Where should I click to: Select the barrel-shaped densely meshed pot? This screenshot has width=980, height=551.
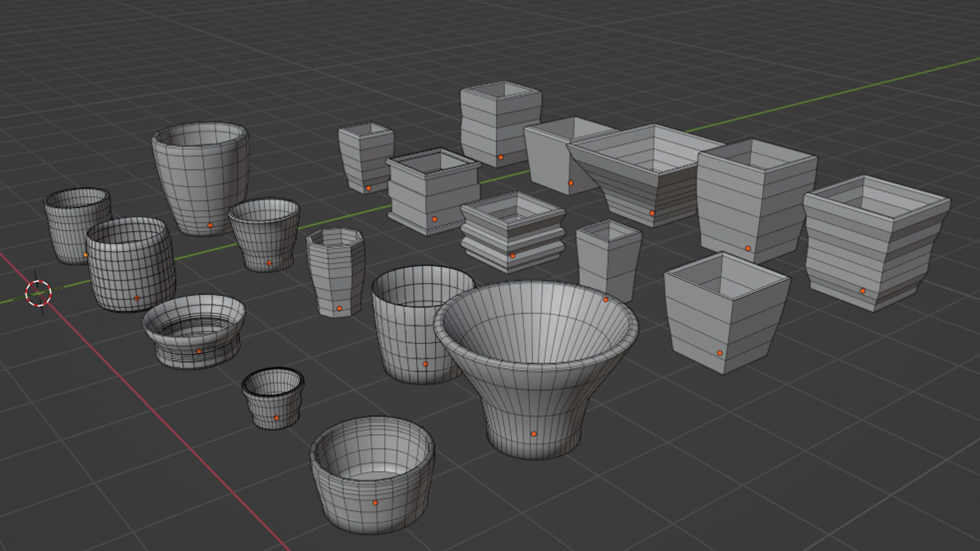(131, 264)
